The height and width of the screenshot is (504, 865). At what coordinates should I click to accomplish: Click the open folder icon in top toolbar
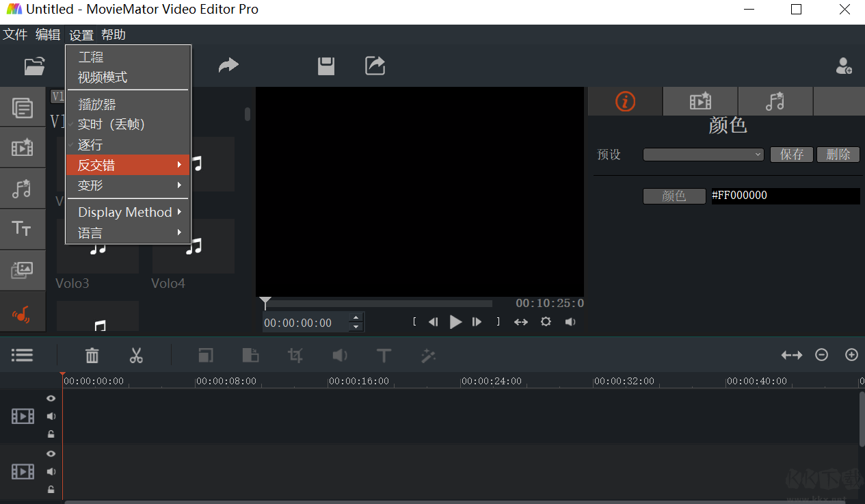(34, 66)
